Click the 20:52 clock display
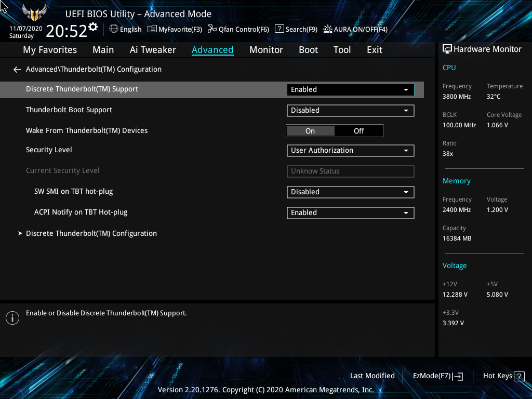 pos(66,31)
